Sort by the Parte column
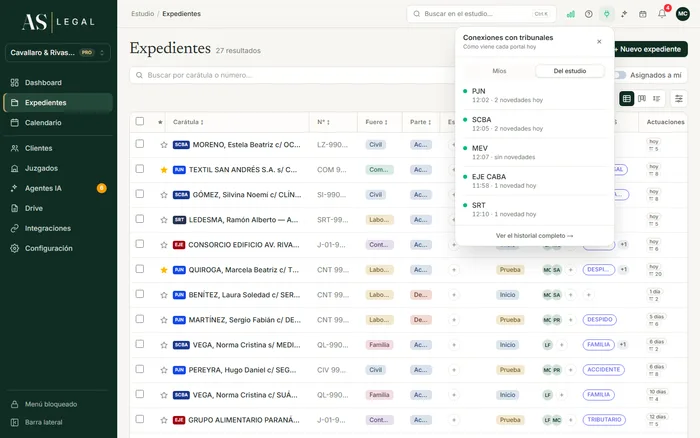 (421, 122)
